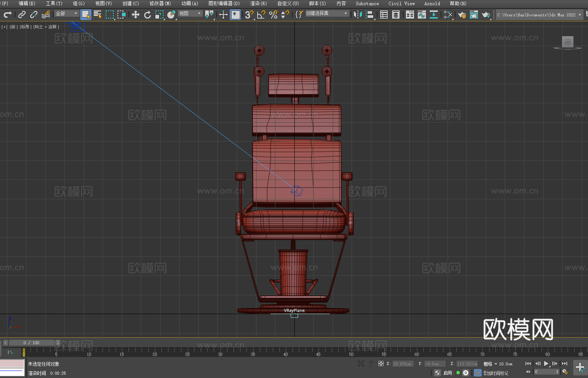The image size is (588, 378).
Task: Click the Set Keys plus-key button
Action: [580, 368]
